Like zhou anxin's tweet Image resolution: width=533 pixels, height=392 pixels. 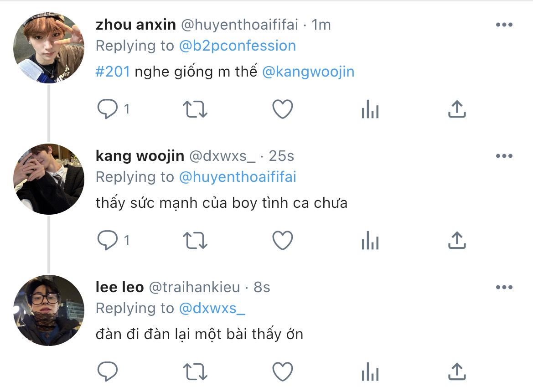(x=283, y=109)
